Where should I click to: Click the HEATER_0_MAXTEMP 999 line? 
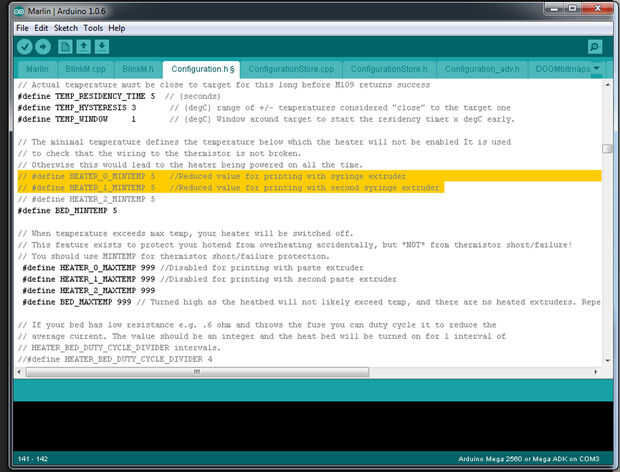coord(193,268)
